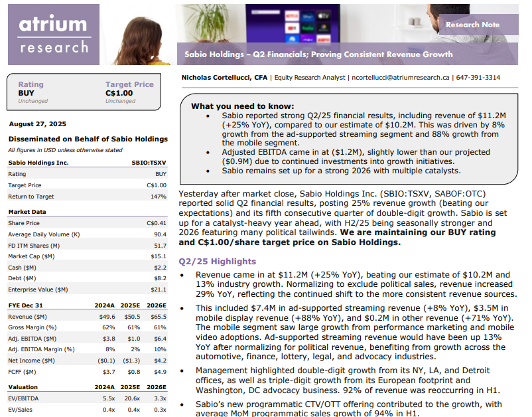
Task: Click the bullet about NY, LA, and Detroit offices
Action: 348,380
